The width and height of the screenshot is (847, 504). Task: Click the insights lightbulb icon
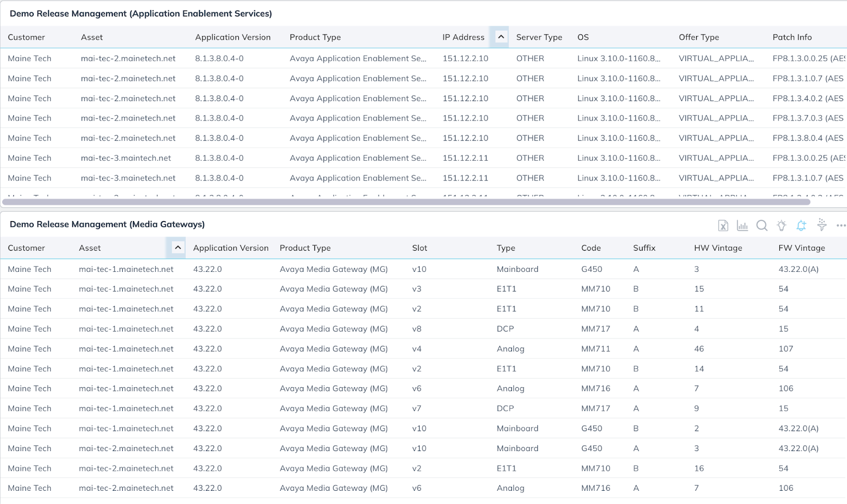[781, 225]
